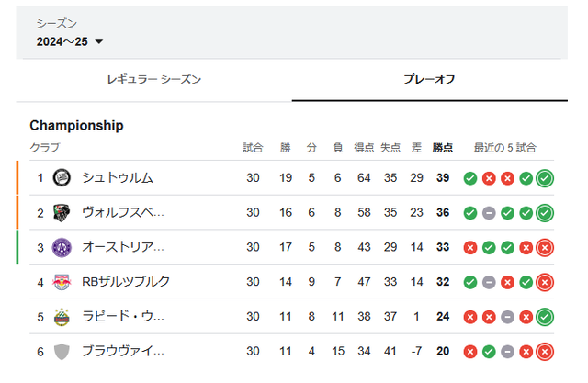Click the 最近の 5 試合 column header
The width and height of the screenshot is (588, 383).
505,147
